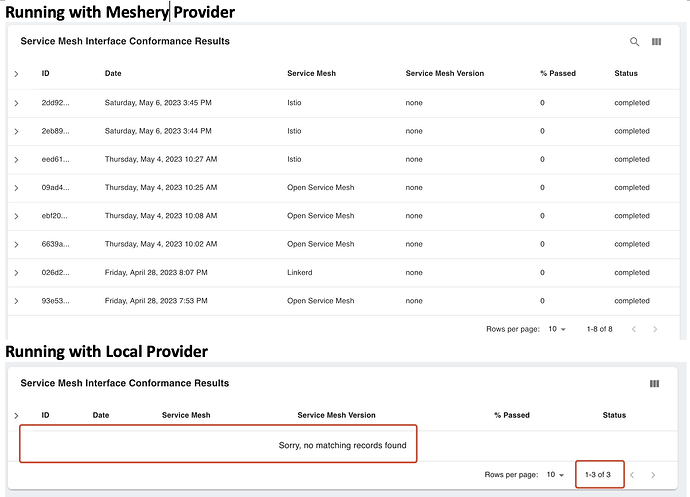690x497 pixels.
Task: Expand row with ID 2dd92...
Action: point(16,103)
